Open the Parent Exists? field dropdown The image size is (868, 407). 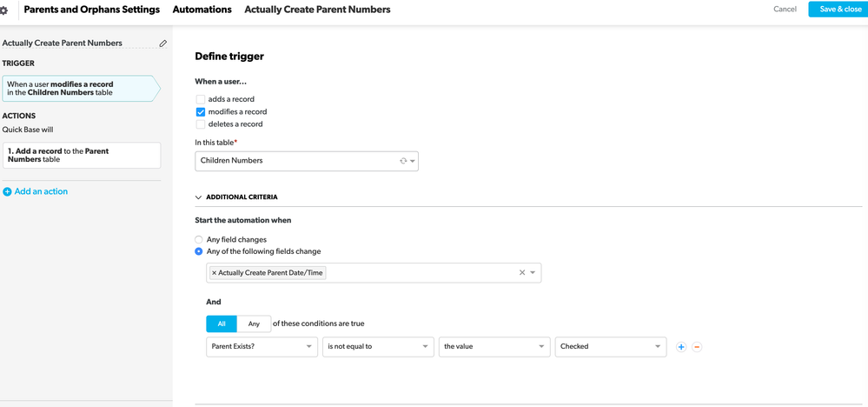(x=262, y=347)
